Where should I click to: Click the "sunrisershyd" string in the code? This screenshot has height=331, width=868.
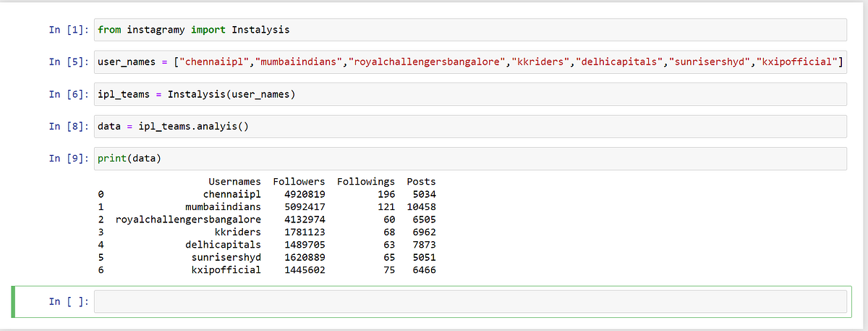pyautogui.click(x=709, y=62)
